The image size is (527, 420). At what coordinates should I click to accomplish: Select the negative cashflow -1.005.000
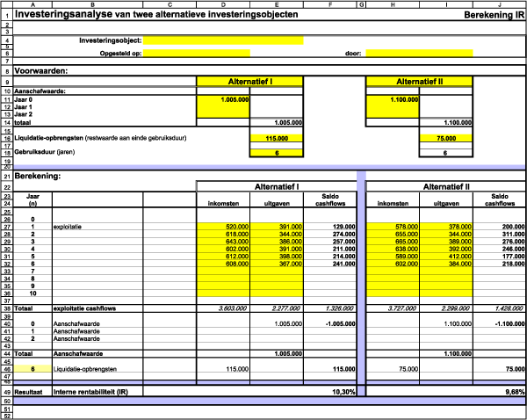(x=330, y=323)
